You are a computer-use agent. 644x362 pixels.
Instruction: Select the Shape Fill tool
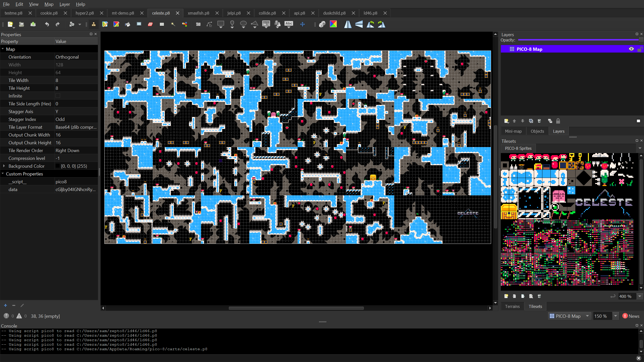[x=139, y=24]
